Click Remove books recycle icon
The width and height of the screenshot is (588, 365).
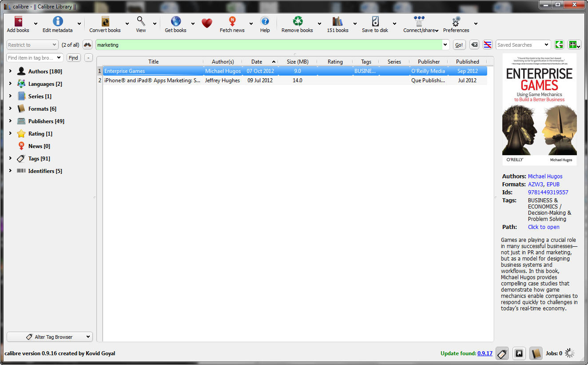coord(298,21)
